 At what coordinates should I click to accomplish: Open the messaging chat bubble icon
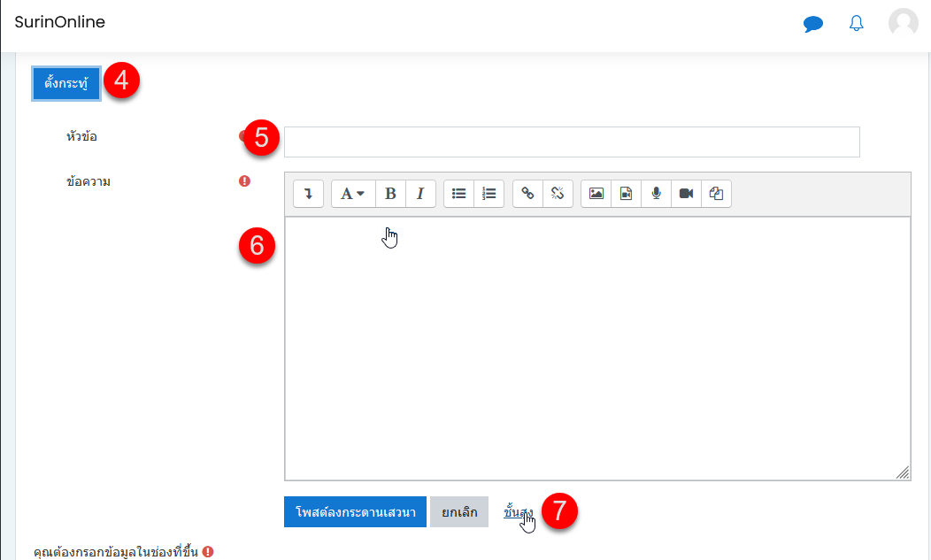pyautogui.click(x=812, y=24)
